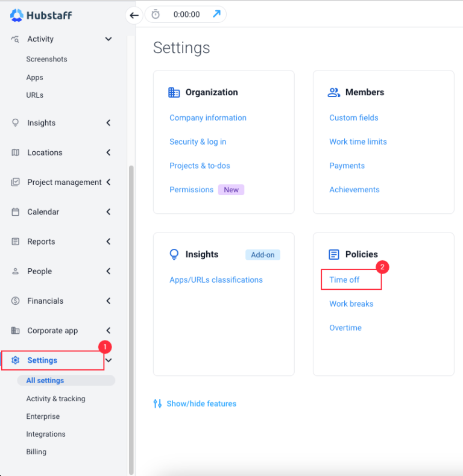Open Screenshots under Activity
Image resolution: width=463 pixels, height=476 pixels.
[46, 59]
